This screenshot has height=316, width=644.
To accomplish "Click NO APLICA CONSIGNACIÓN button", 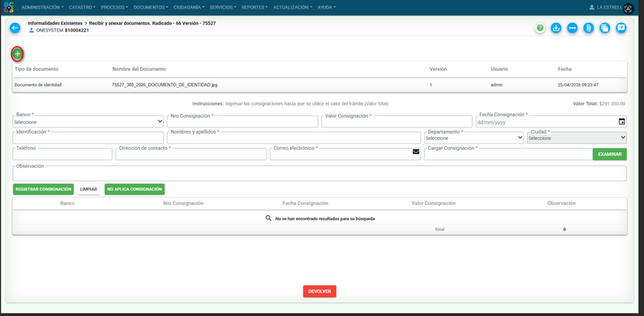I will click(x=134, y=189).
